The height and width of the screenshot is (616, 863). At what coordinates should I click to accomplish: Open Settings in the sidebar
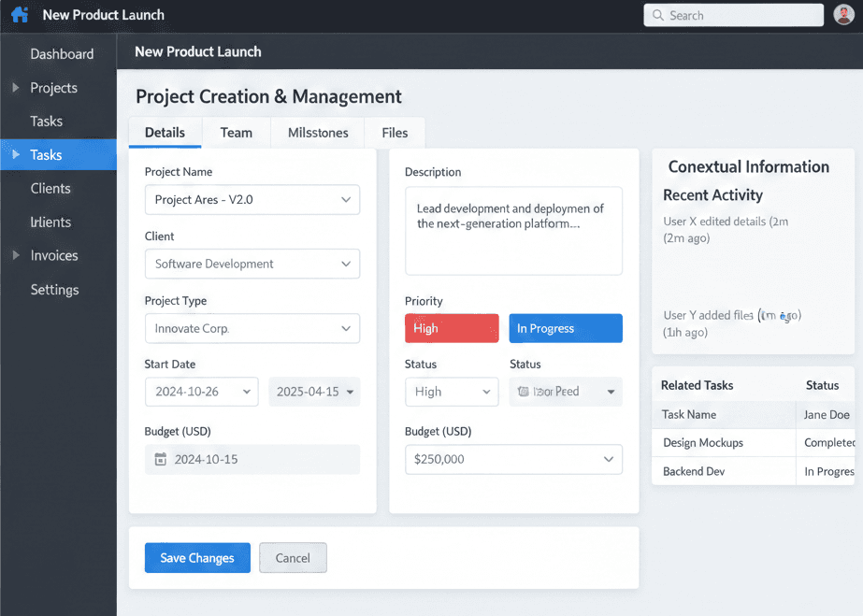point(54,290)
